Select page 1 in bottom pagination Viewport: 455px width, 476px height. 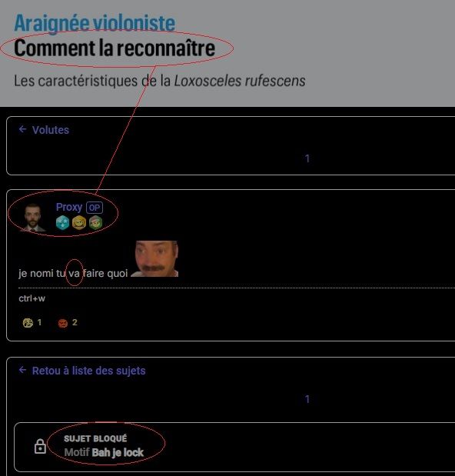pyautogui.click(x=307, y=399)
